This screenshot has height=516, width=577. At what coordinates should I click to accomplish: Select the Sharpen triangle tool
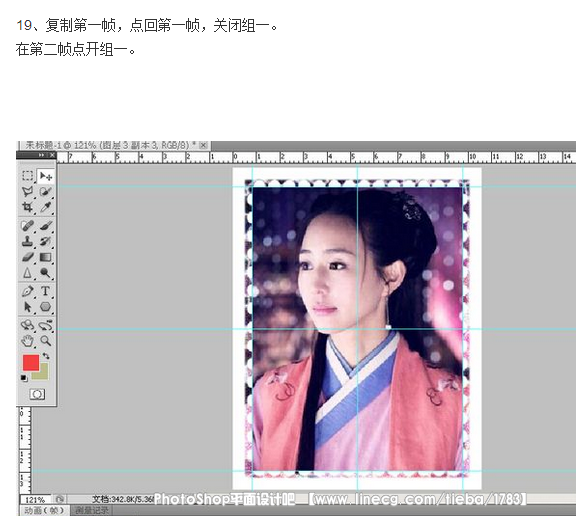click(x=28, y=273)
